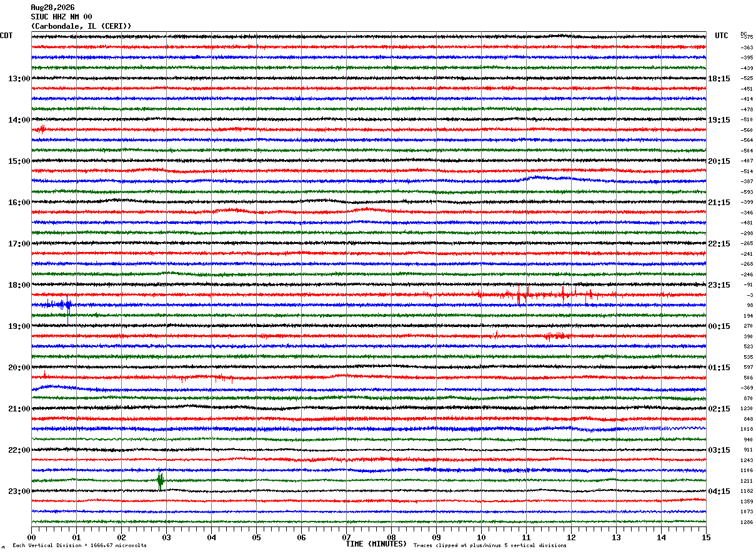Click the Aug28,2026 date header
Screen dimensions: 756x554
[52, 8]
